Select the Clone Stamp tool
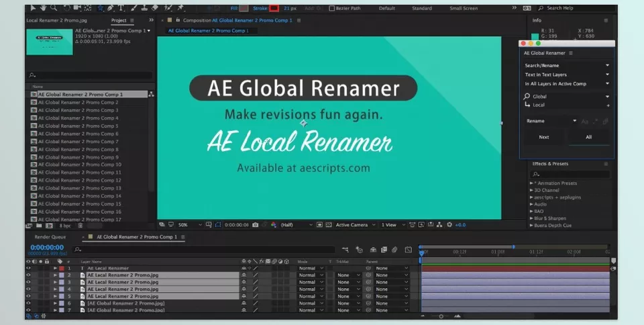 click(x=144, y=8)
